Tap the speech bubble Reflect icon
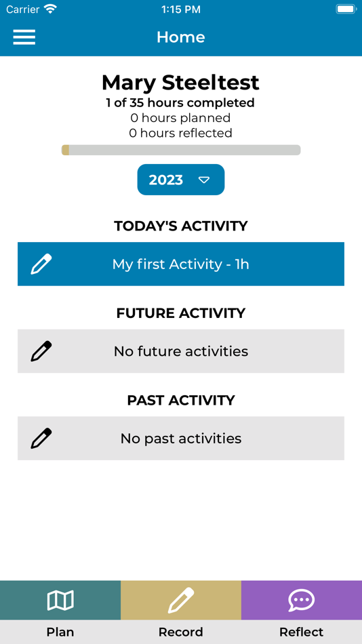The width and height of the screenshot is (362, 644). tap(302, 601)
